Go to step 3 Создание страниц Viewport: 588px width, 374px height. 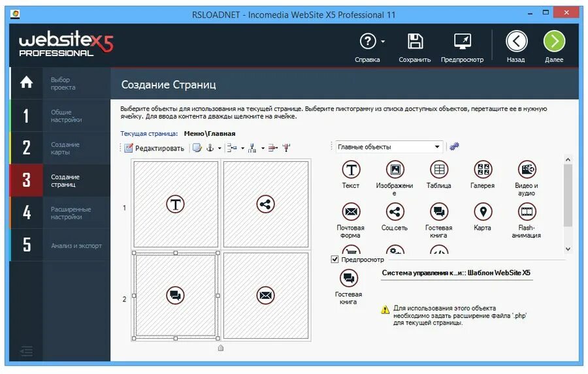[x=60, y=180]
